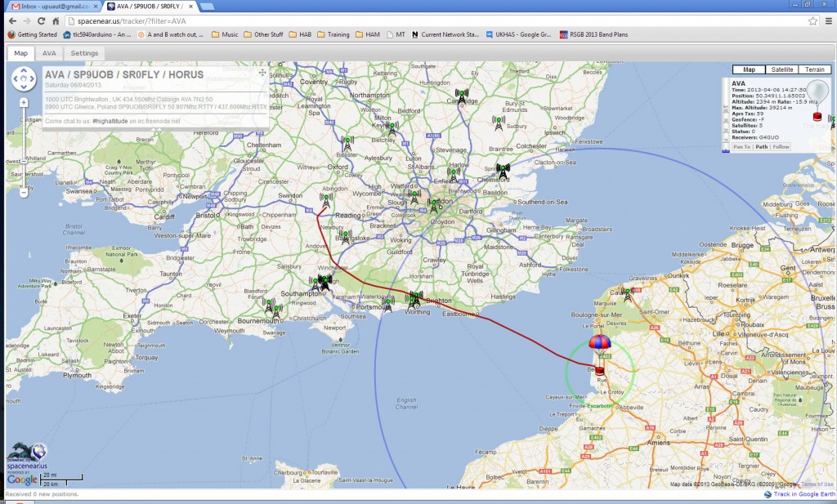
Task: Open the tlc5940arduino bookmark
Action: click(96, 34)
